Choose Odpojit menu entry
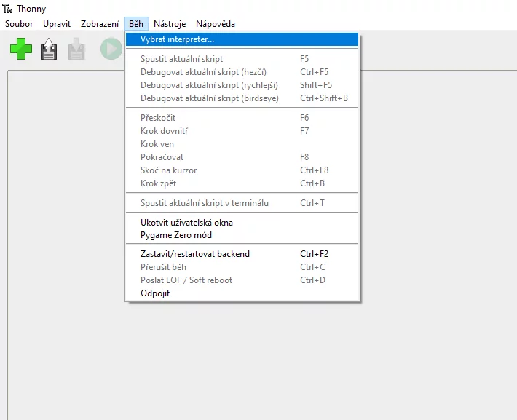This screenshot has height=420, width=517. point(242,293)
